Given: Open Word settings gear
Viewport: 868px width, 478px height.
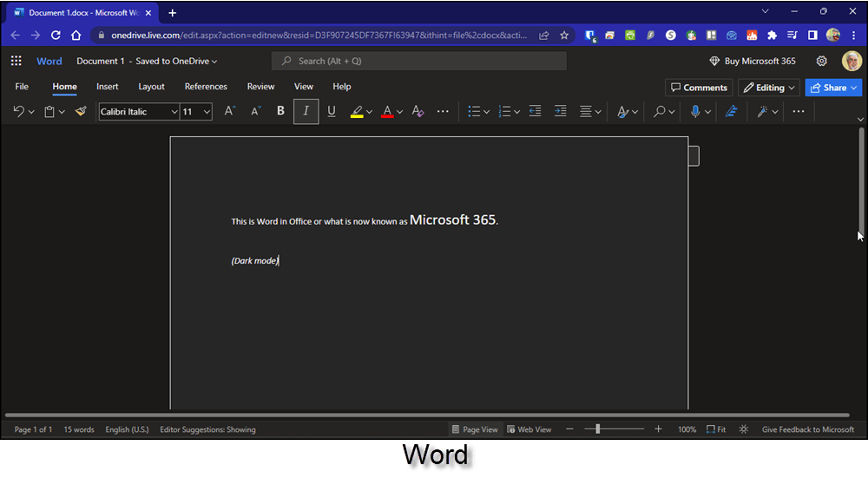Looking at the screenshot, I should click(821, 61).
